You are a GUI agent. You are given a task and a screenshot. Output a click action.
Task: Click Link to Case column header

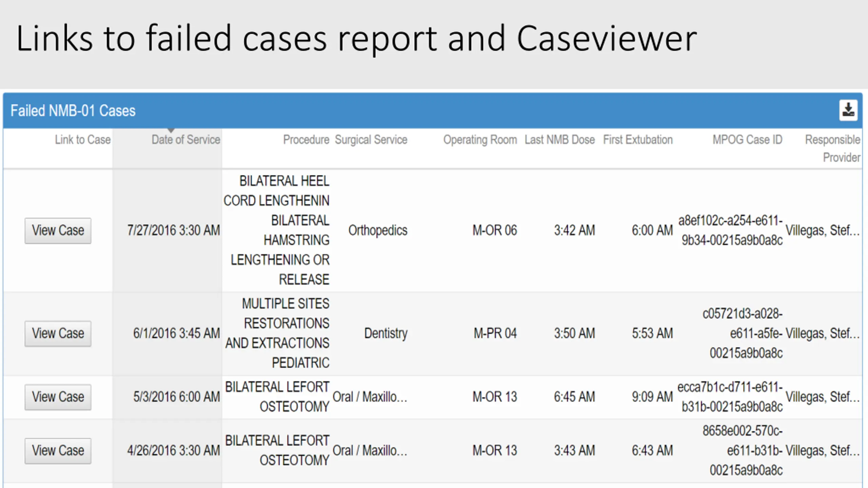pos(83,140)
